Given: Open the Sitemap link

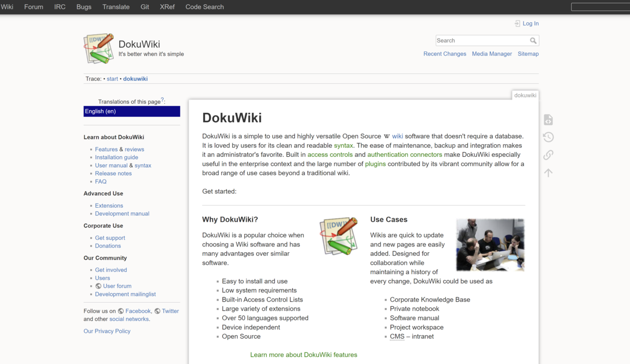Looking at the screenshot, I should click(x=528, y=54).
